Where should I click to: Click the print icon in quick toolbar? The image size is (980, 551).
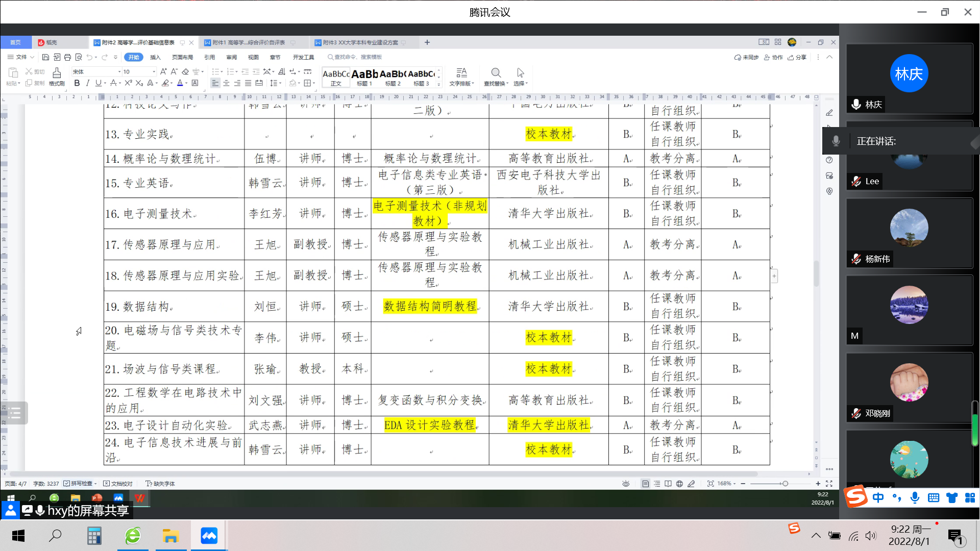(67, 57)
